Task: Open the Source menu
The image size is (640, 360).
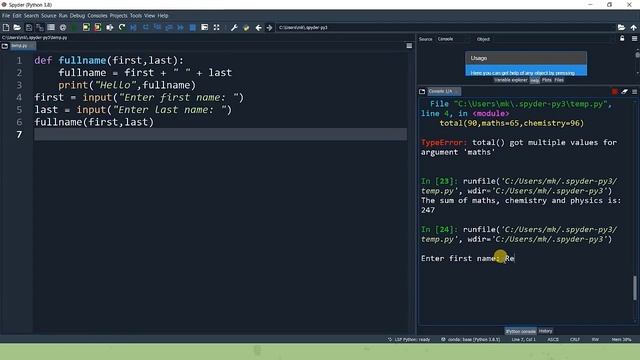Action: (49, 16)
